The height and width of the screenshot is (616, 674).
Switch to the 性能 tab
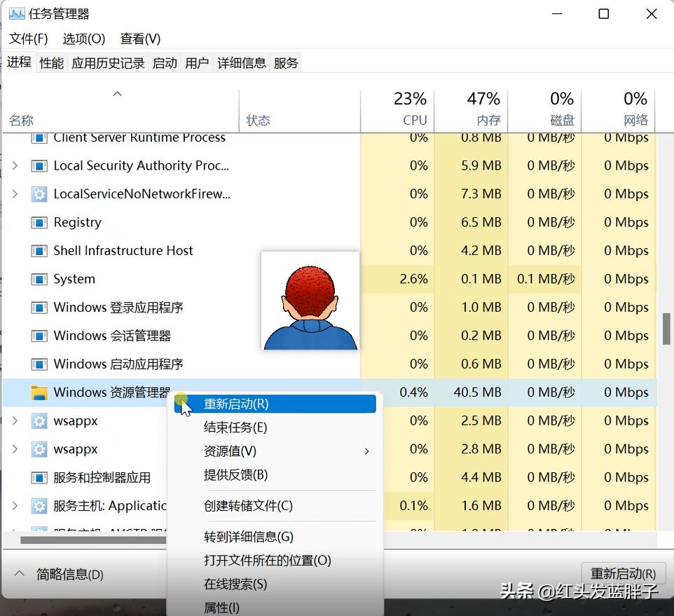point(51,62)
